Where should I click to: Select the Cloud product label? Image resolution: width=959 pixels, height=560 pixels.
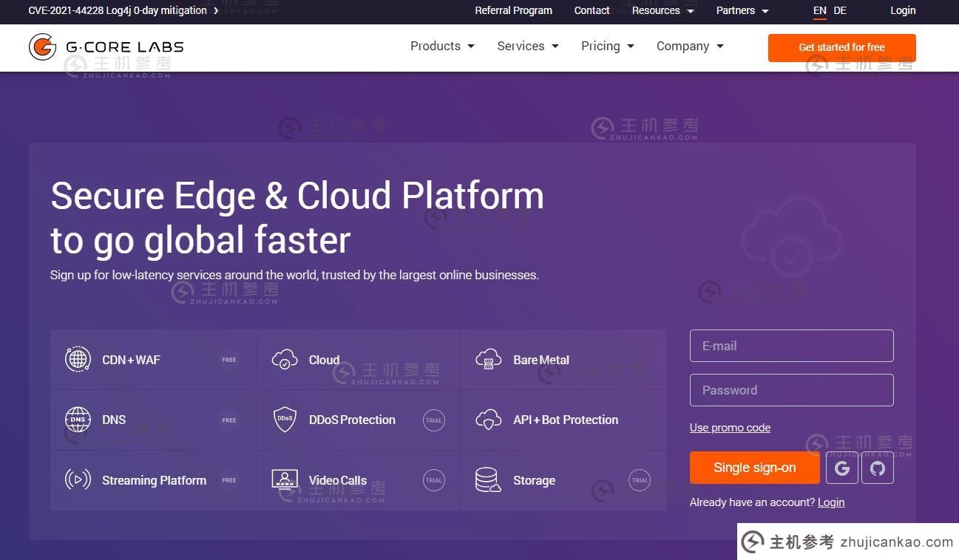pyautogui.click(x=324, y=360)
